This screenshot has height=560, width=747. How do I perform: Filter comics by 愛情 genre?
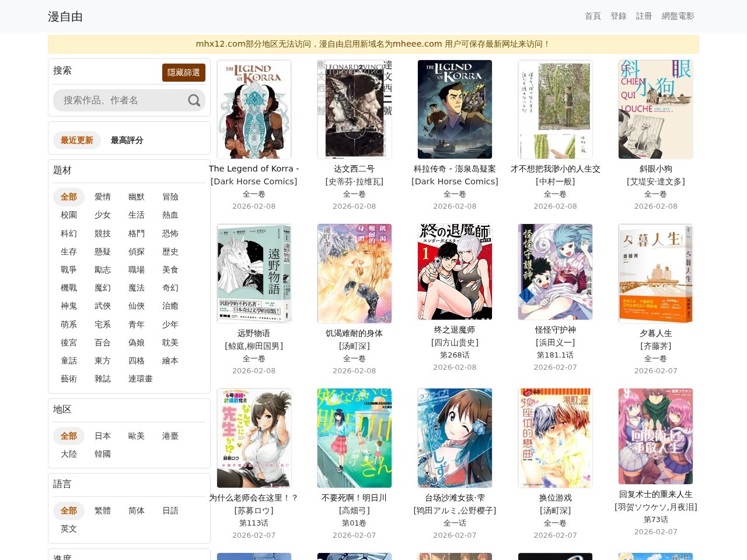103,197
